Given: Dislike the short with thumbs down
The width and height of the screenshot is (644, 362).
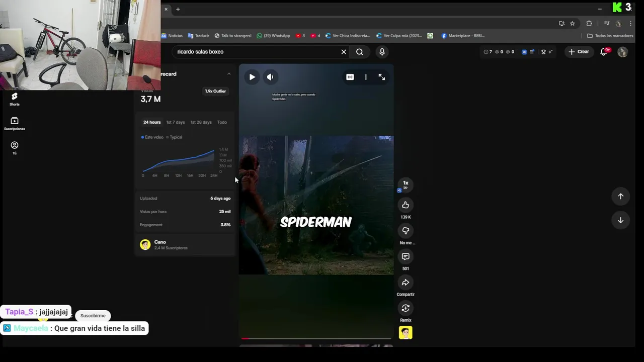Looking at the screenshot, I should click(406, 231).
